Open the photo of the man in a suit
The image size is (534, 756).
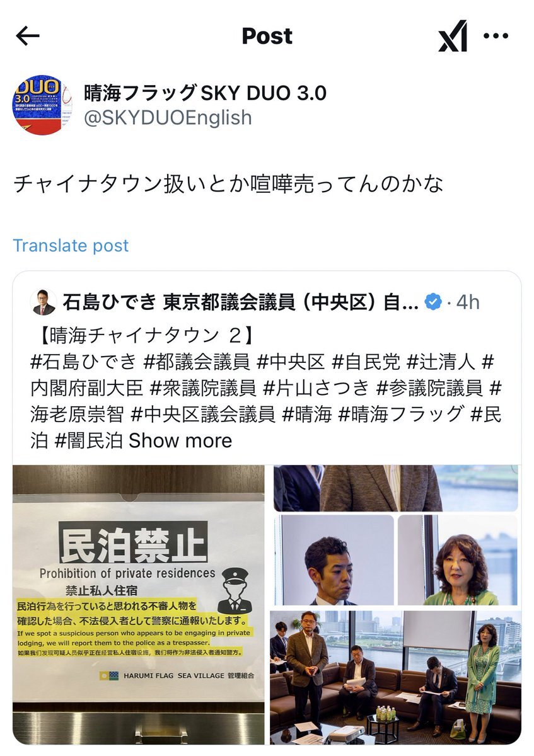tap(334, 560)
